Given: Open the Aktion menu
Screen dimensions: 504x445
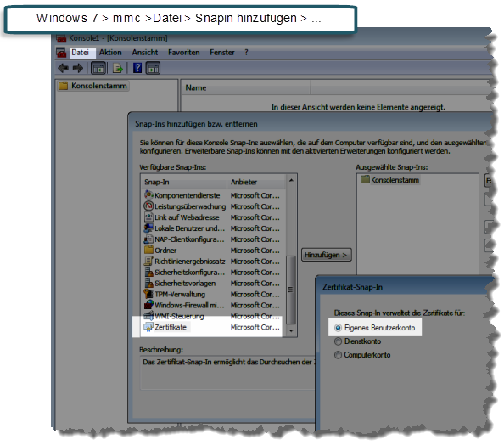Looking at the screenshot, I should [110, 53].
